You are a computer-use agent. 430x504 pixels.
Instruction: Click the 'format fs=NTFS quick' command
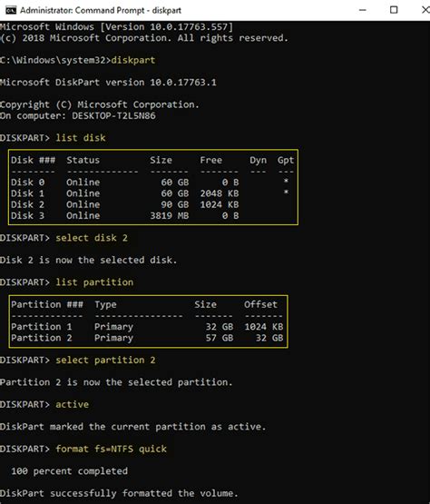click(x=111, y=449)
